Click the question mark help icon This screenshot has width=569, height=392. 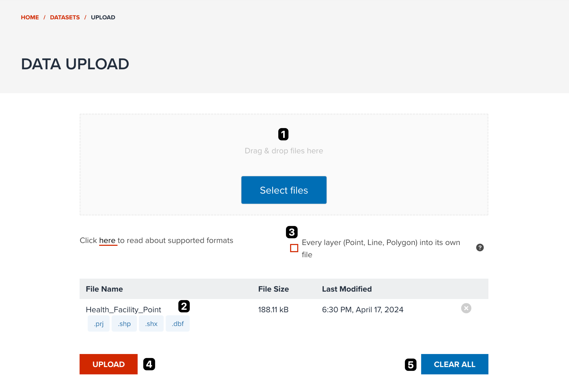point(479,248)
